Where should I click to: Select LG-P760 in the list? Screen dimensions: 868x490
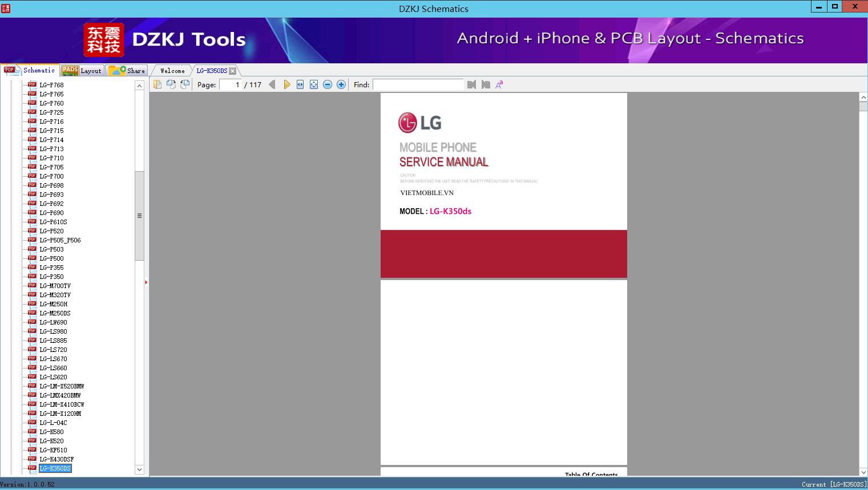pos(51,103)
